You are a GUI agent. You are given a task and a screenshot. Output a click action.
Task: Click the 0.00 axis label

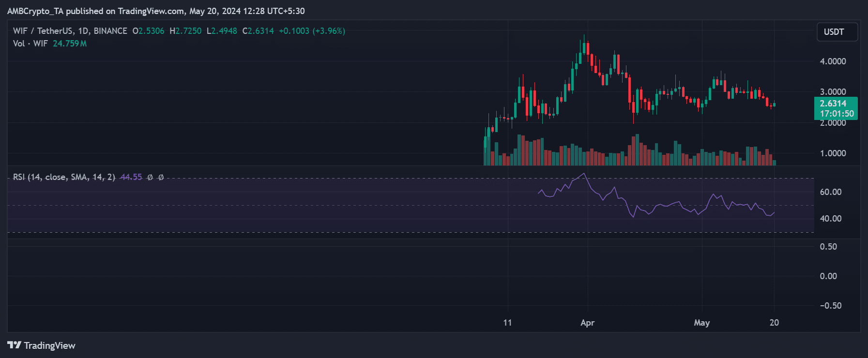[x=828, y=276]
